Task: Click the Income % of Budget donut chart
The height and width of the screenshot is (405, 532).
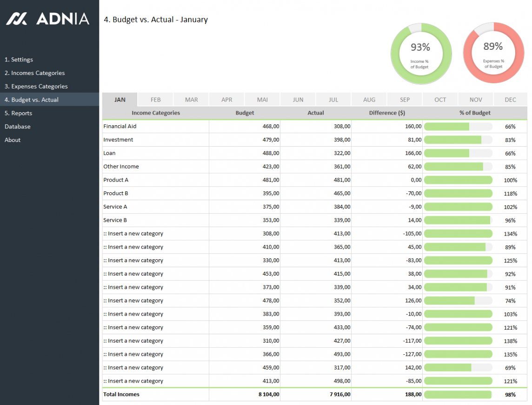Action: (420, 54)
